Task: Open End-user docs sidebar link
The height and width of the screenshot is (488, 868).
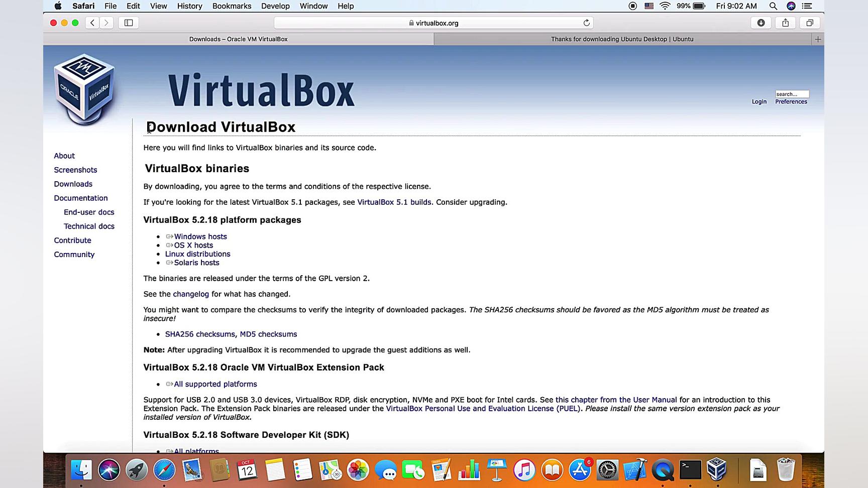Action: (x=89, y=212)
